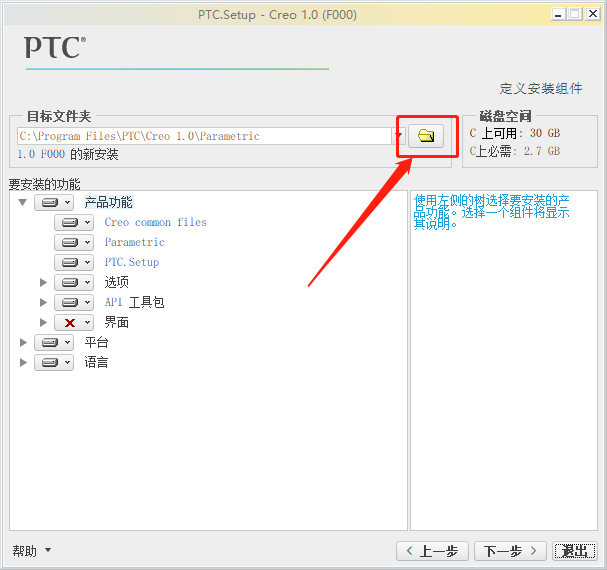The width and height of the screenshot is (607, 570).
Task: Open the 帮助 menu
Action: point(32,551)
